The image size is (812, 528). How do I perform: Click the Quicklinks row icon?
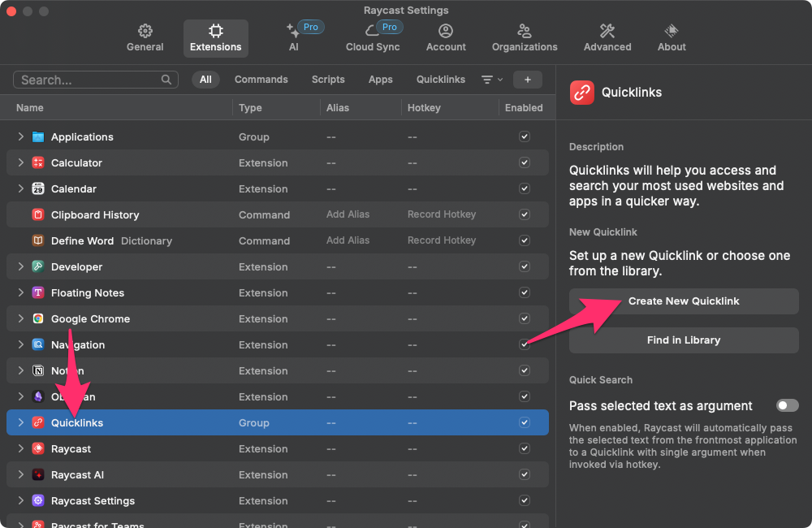pos(38,423)
